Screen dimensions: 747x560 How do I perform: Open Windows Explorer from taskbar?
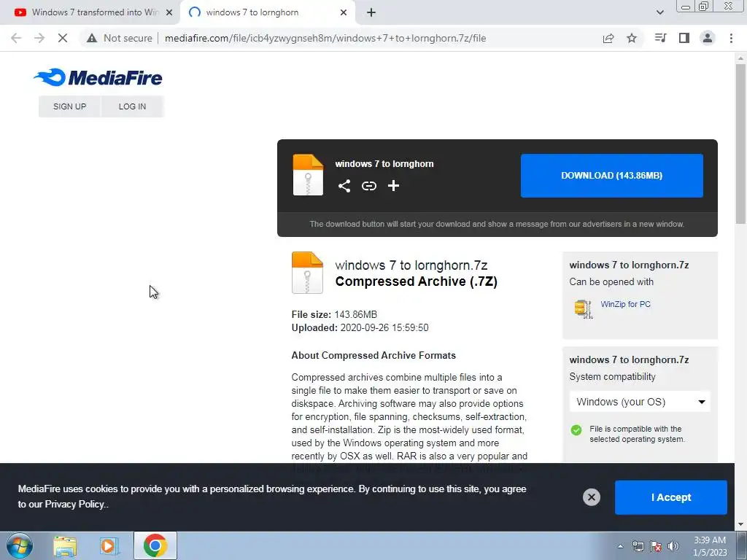tap(65, 546)
